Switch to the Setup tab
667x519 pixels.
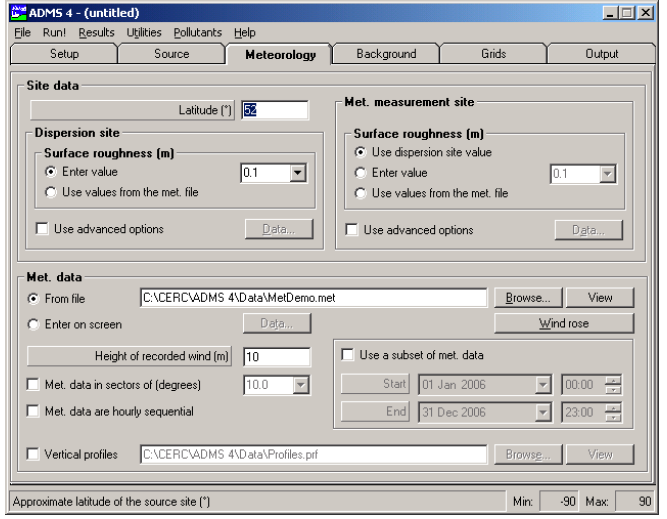click(x=64, y=54)
